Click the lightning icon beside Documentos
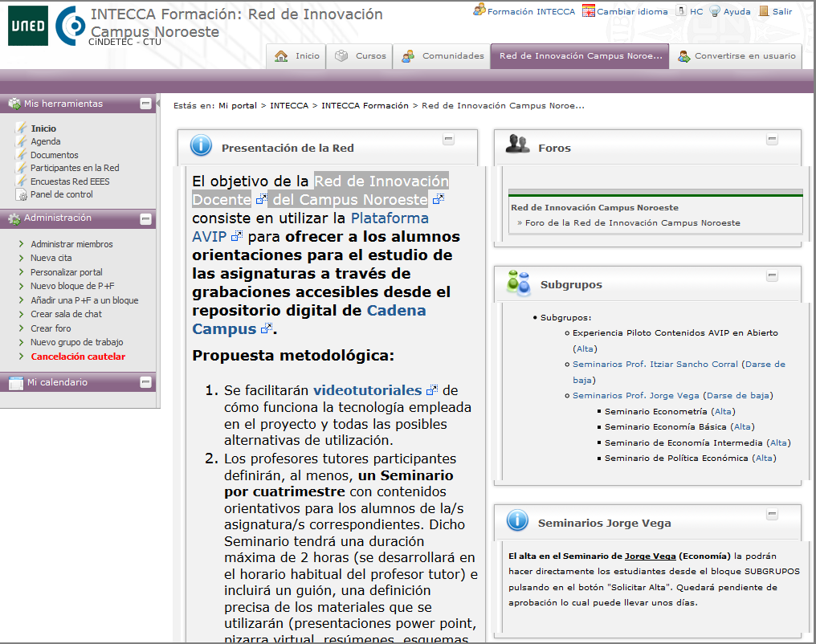This screenshot has height=644, width=816. (x=22, y=154)
